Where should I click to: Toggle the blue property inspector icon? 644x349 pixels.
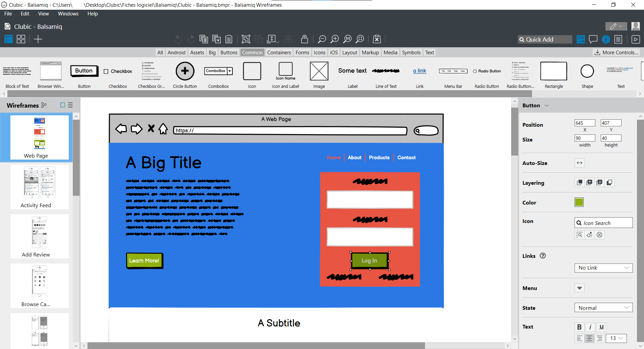click(x=606, y=39)
